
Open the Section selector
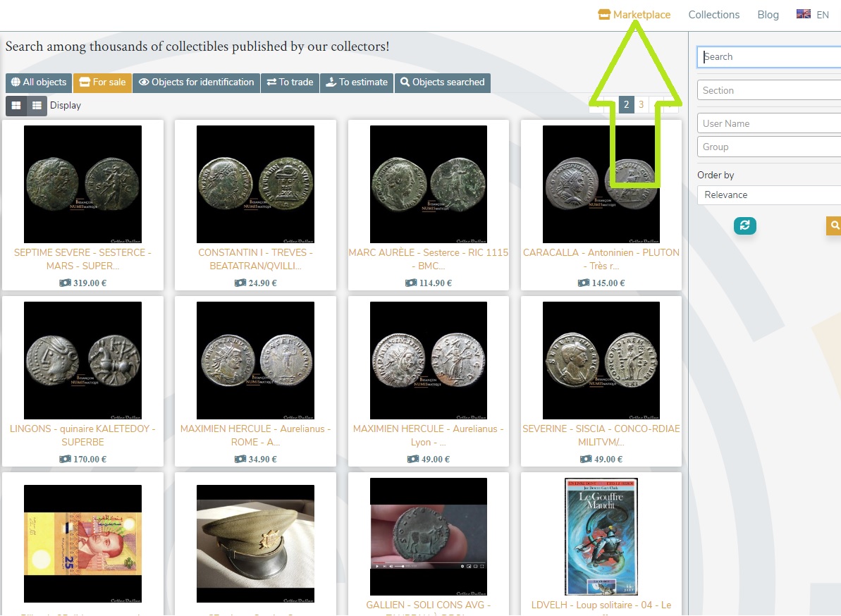click(x=768, y=90)
